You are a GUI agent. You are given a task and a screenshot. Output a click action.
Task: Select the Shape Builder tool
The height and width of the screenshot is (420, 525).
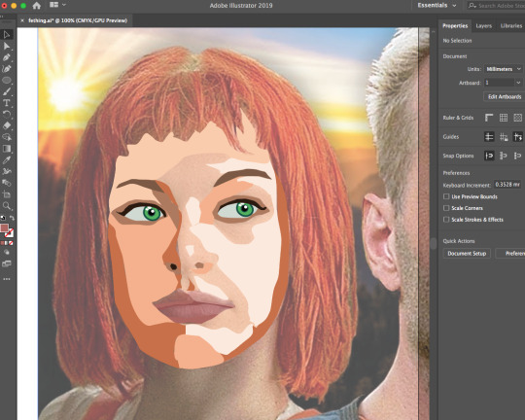click(x=7, y=137)
